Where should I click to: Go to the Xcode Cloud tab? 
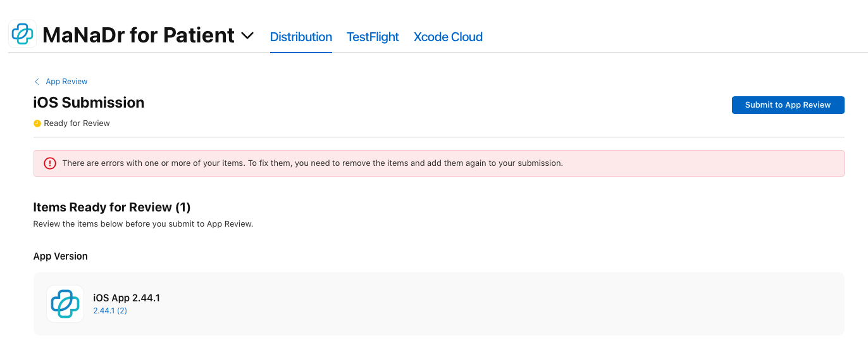pos(448,37)
